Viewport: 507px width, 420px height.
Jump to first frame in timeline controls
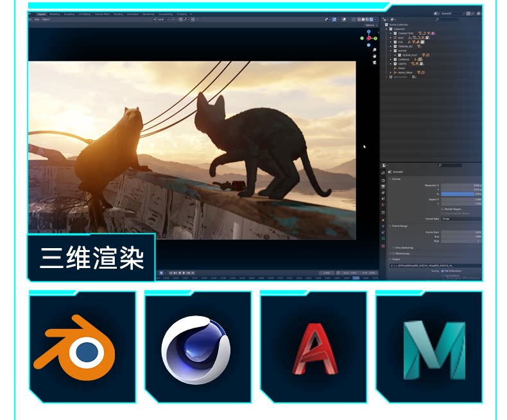coord(171,273)
